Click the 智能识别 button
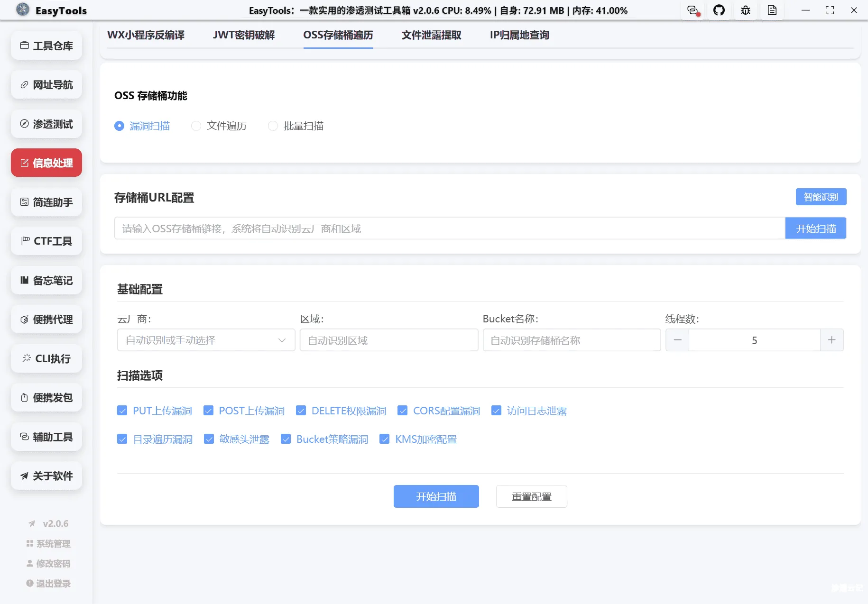The width and height of the screenshot is (868, 604). [x=821, y=197]
